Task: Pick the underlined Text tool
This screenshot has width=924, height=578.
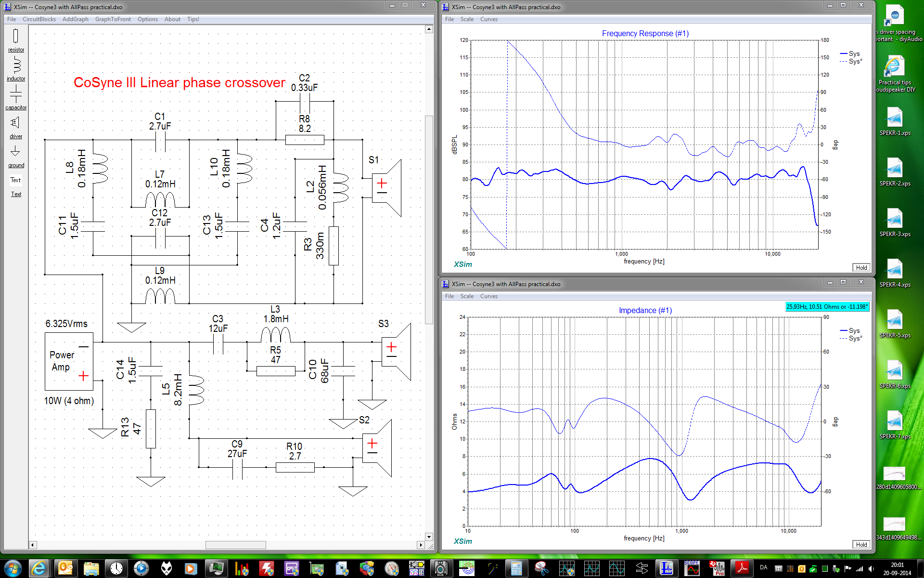Action: (16, 194)
